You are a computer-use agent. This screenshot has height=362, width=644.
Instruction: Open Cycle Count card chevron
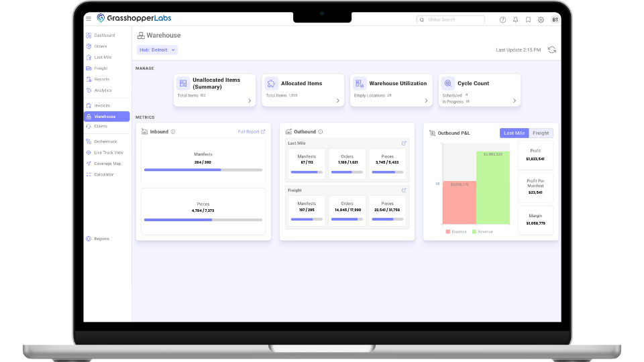(x=515, y=101)
